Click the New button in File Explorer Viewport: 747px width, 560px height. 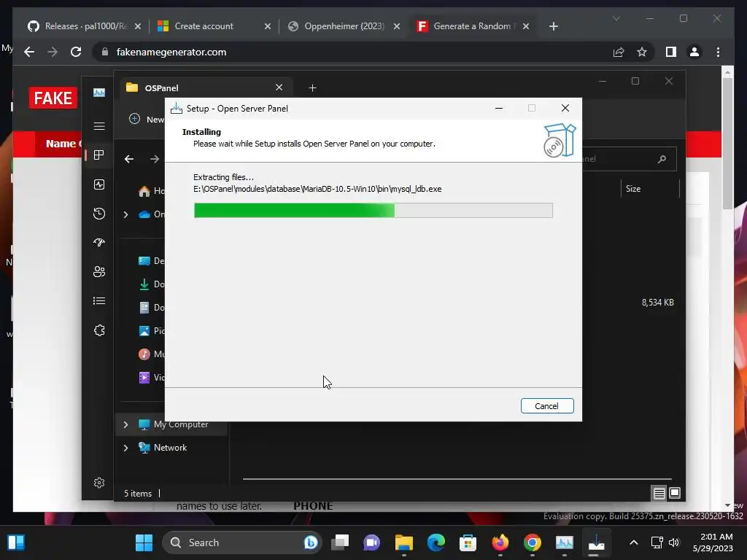[x=147, y=119]
